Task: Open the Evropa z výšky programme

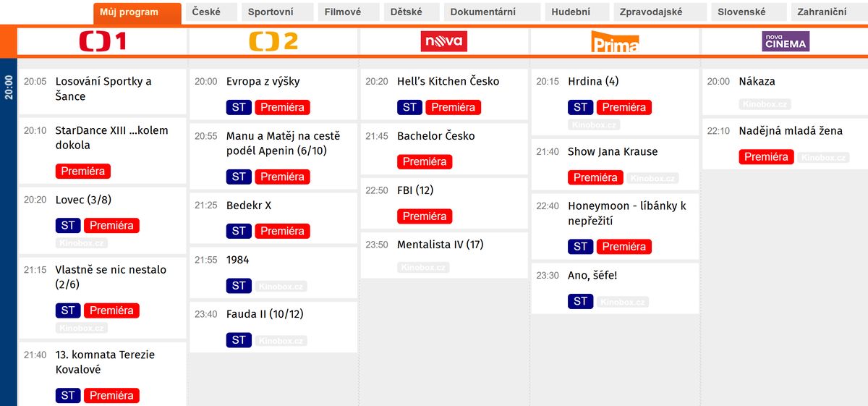Action: (273, 95)
